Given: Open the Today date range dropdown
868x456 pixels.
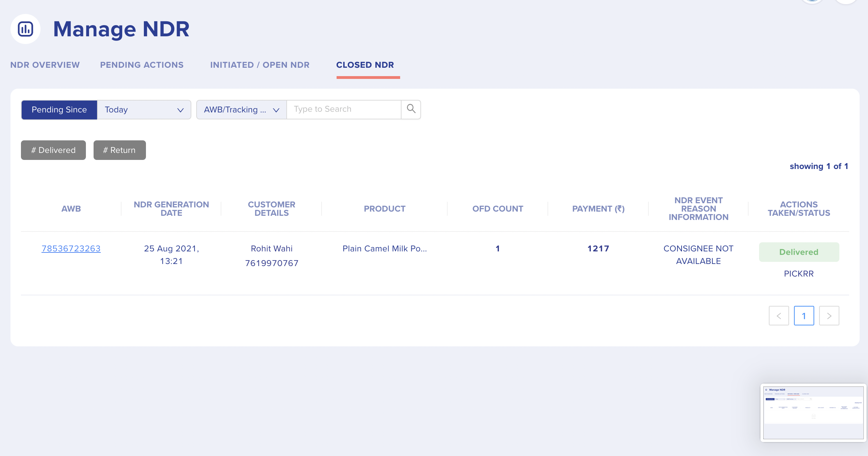Looking at the screenshot, I should click(144, 109).
